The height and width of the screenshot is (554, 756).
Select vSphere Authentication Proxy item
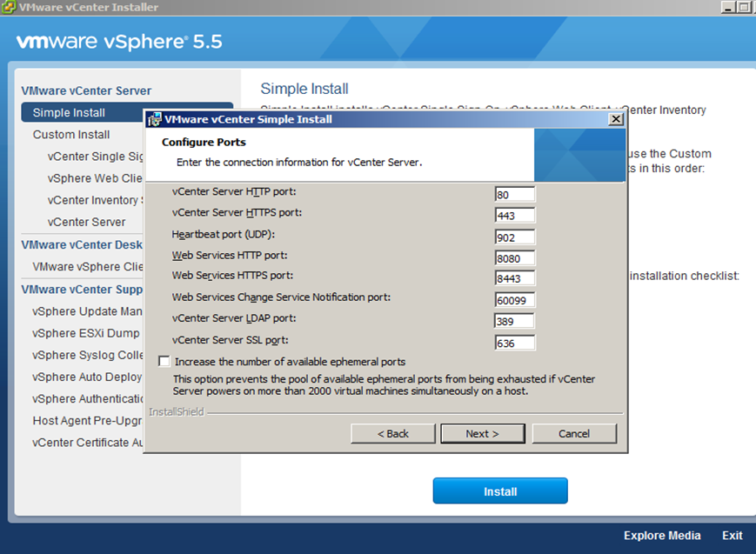88,398
